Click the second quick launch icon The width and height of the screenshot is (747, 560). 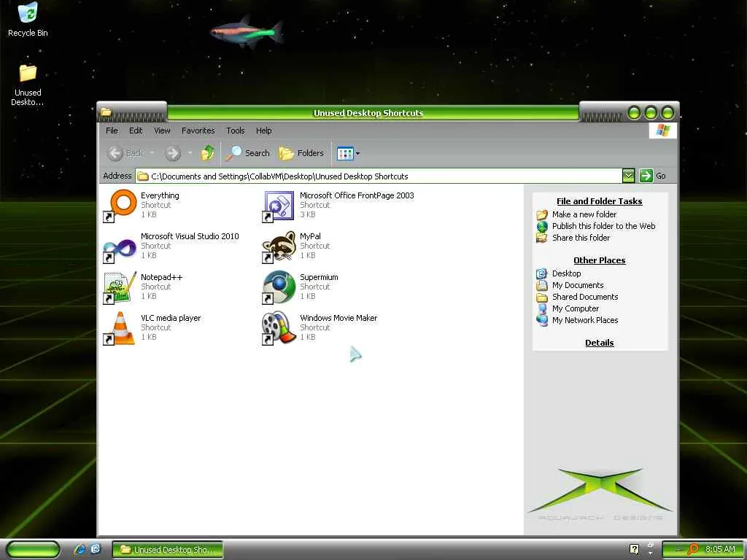[96, 549]
